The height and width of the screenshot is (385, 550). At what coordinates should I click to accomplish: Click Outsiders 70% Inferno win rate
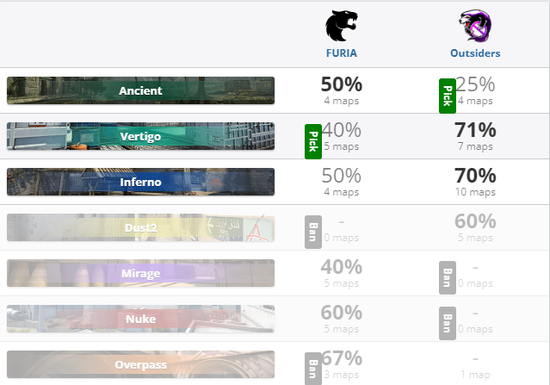(475, 176)
